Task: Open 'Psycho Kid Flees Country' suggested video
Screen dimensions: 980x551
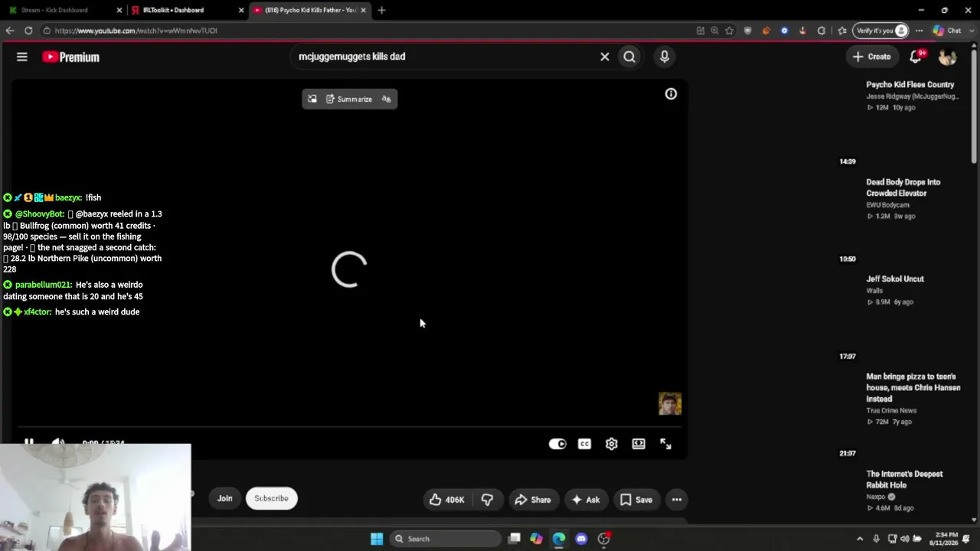Action: pyautogui.click(x=910, y=84)
